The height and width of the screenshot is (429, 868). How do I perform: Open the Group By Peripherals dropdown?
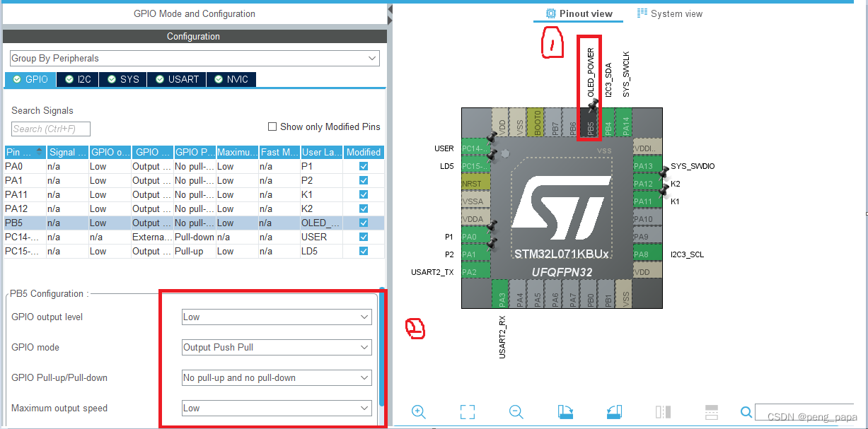coord(195,58)
